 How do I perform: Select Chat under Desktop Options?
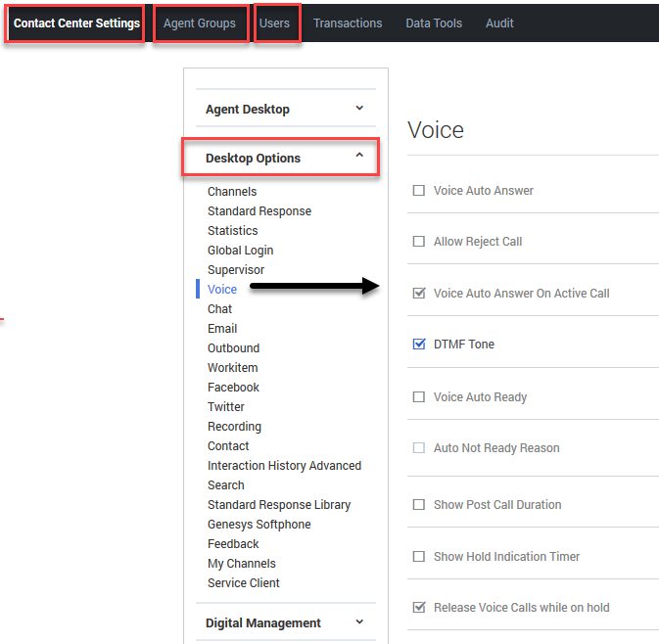click(220, 309)
